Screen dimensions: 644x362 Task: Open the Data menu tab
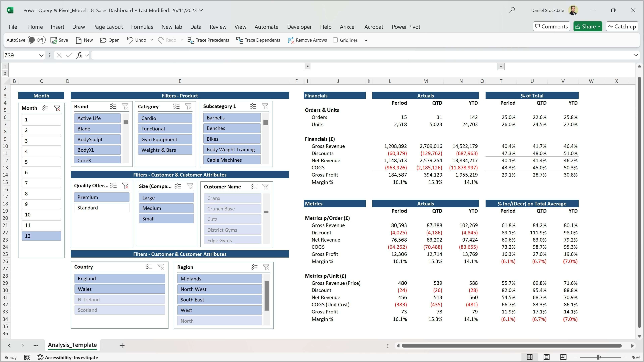tap(195, 27)
